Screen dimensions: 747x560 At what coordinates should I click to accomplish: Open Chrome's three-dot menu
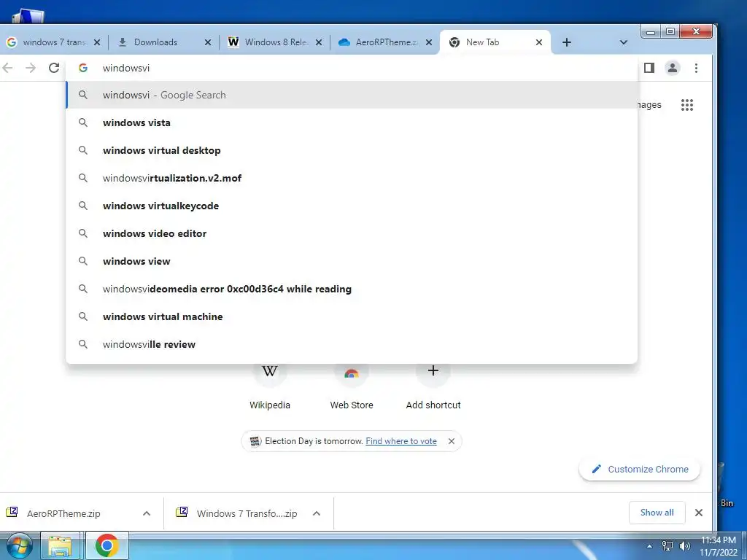(x=696, y=68)
